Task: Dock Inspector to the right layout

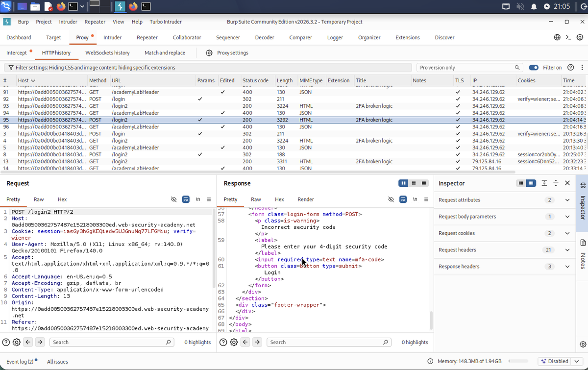Action: coord(531,183)
